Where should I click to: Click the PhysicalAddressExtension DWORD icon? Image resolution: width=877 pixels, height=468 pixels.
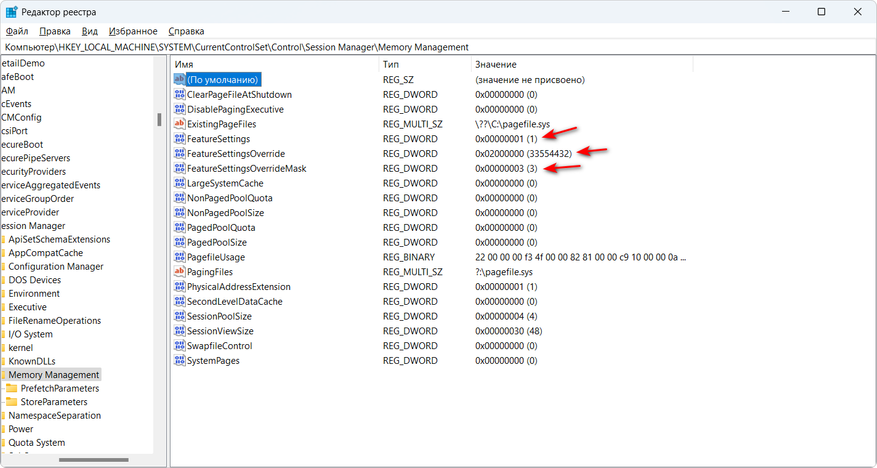coord(180,287)
